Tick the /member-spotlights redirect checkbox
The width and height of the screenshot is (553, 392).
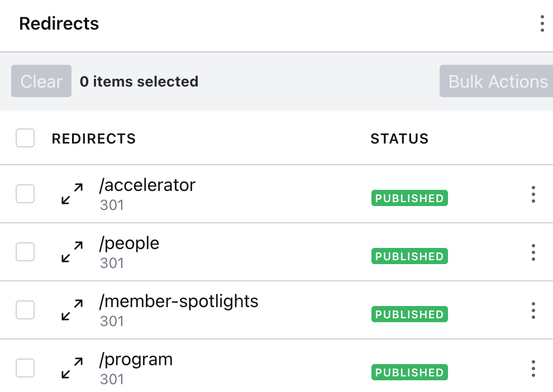click(25, 310)
